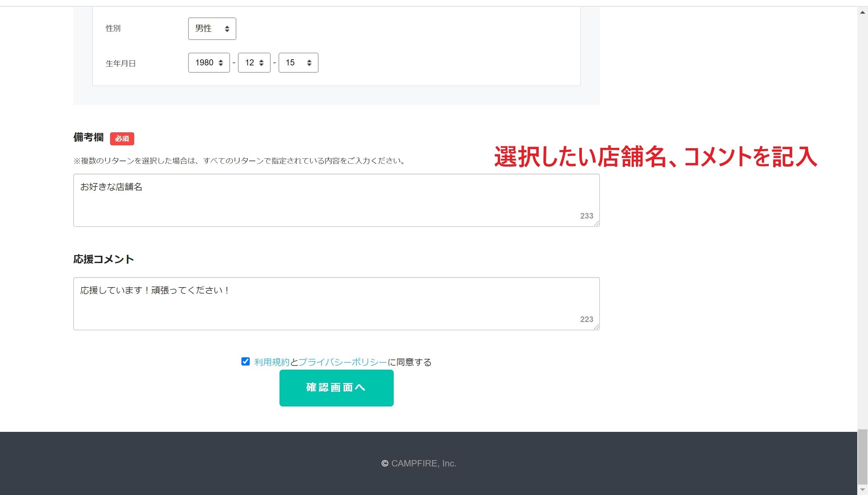
Task: Click the scrollbar up arrow
Action: click(862, 12)
